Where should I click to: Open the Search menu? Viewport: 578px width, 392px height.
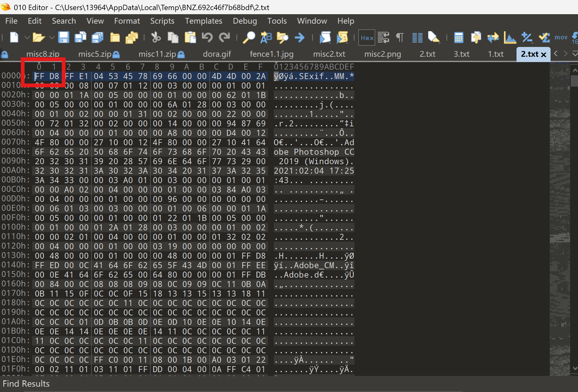click(64, 21)
